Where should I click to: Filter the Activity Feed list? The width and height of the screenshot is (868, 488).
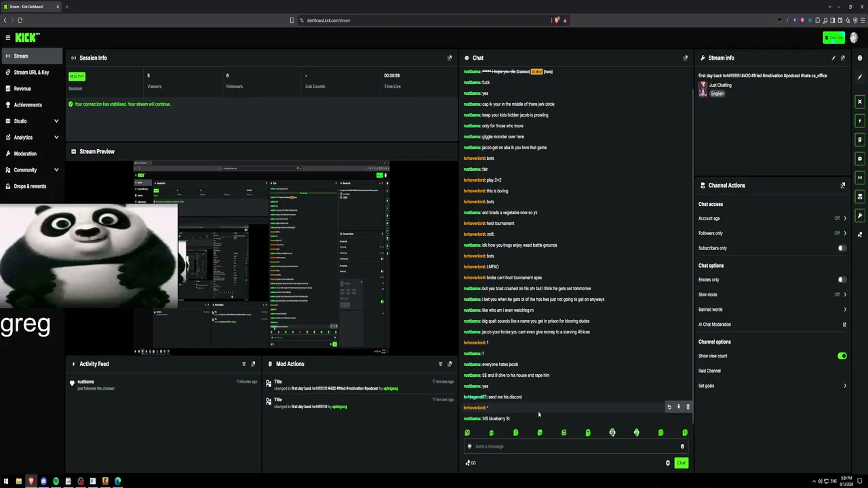pyautogui.click(x=244, y=364)
